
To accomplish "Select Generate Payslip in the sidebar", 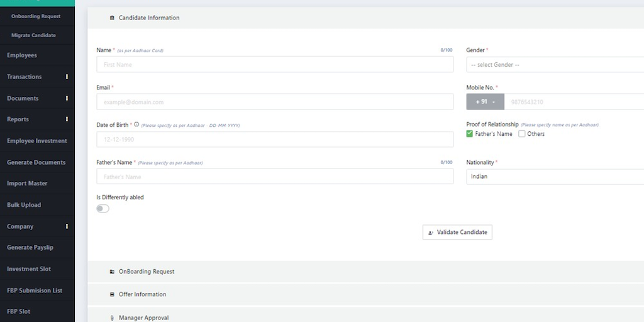I will pos(30,248).
